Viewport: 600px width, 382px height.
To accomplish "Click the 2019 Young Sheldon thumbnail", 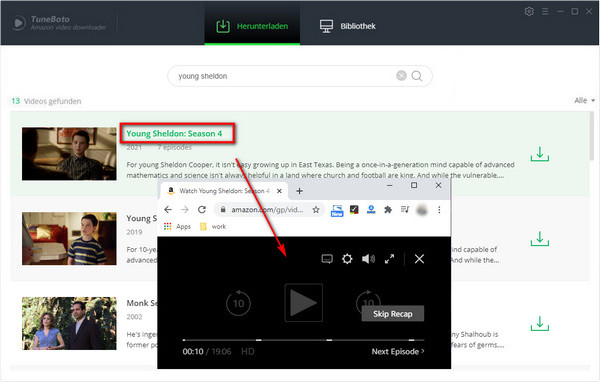I will pyautogui.click(x=69, y=238).
